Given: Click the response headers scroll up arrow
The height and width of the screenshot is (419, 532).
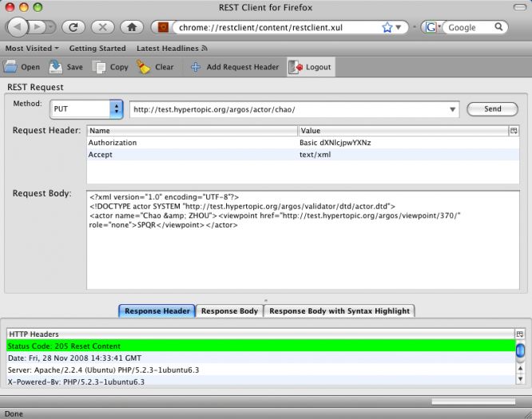Looking at the screenshot, I should (520, 368).
